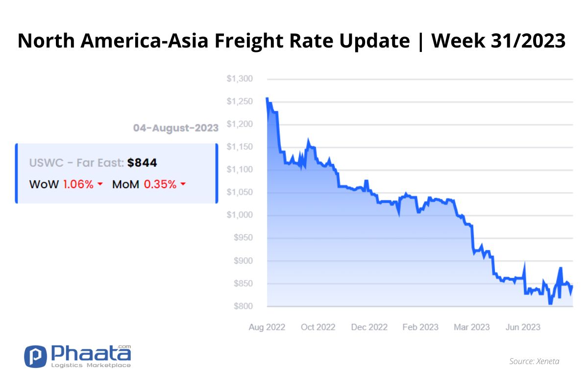588x392 pixels.
Task: Click the red WoW down arrow
Action: click(100, 185)
